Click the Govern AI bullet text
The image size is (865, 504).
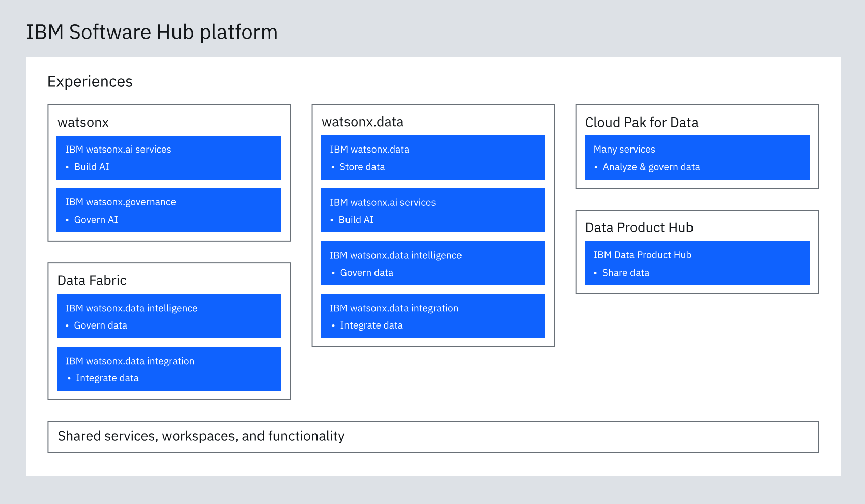tap(96, 220)
